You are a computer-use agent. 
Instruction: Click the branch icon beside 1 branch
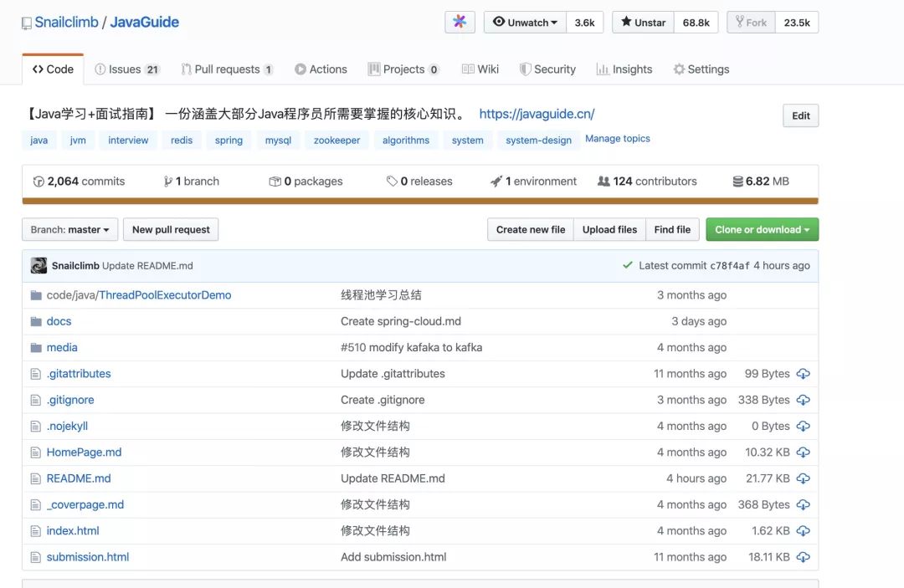coord(167,182)
